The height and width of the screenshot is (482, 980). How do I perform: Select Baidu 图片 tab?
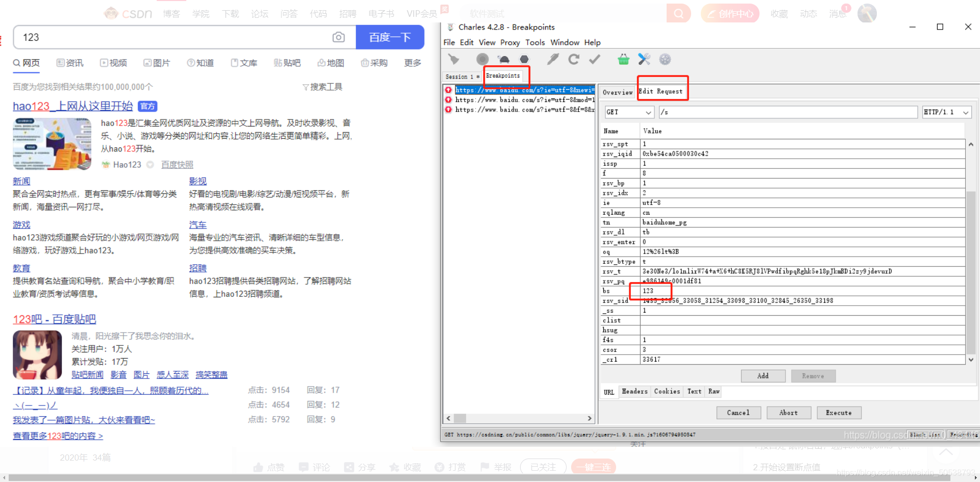[x=157, y=63]
